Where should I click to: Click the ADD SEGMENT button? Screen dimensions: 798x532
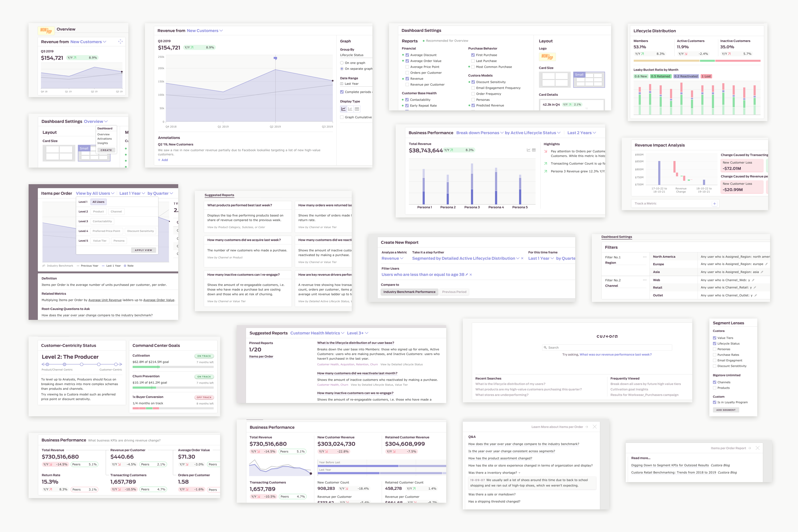[726, 410]
